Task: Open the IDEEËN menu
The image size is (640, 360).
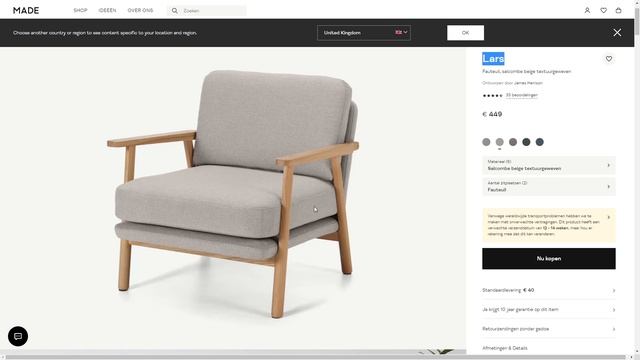Action: click(x=107, y=11)
